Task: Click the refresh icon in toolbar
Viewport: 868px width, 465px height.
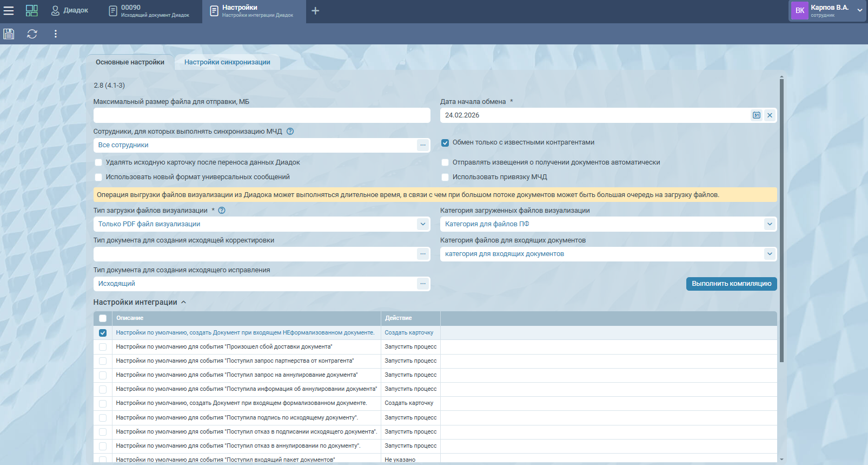Action: tap(32, 34)
